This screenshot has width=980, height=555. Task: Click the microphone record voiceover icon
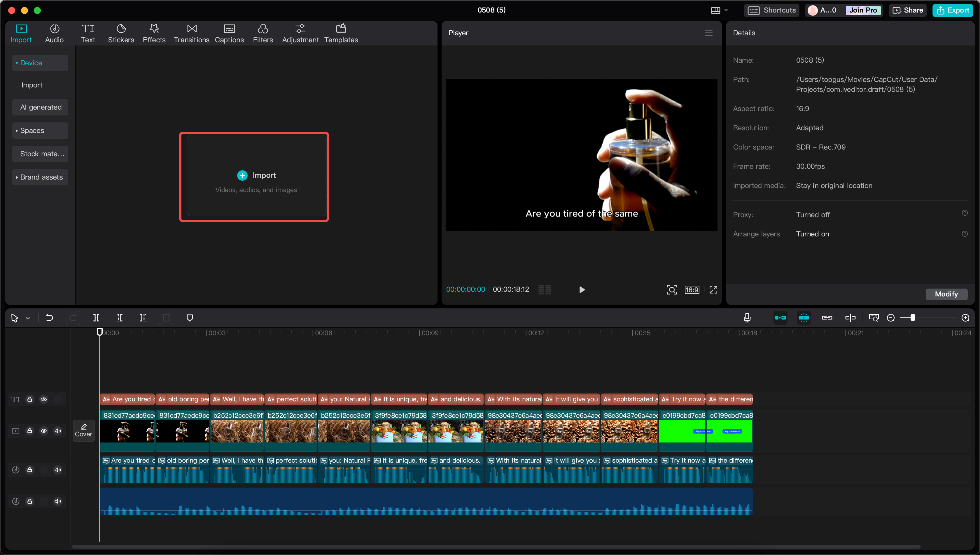[x=747, y=317]
